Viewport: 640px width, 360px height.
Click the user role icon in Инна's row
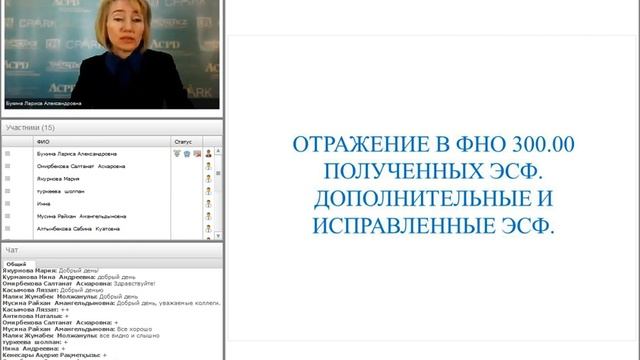click(x=209, y=203)
